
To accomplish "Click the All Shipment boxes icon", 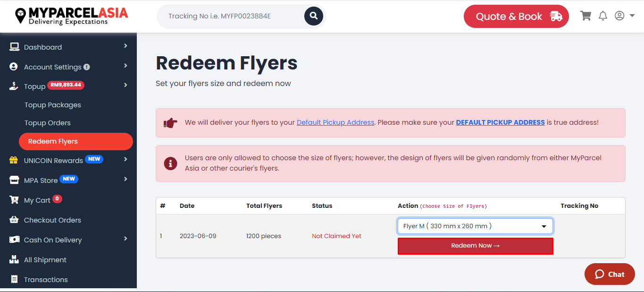I will point(14,259).
